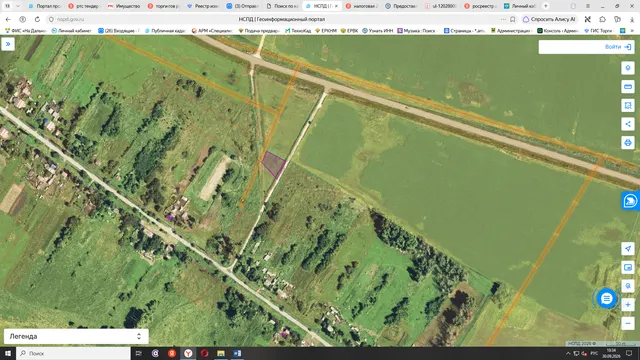
Task: Open browser extensions puzzle icon
Action: [x=602, y=19]
